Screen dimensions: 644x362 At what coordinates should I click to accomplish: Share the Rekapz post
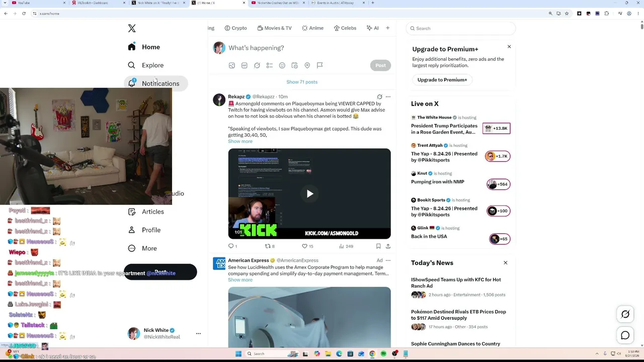pos(388,246)
